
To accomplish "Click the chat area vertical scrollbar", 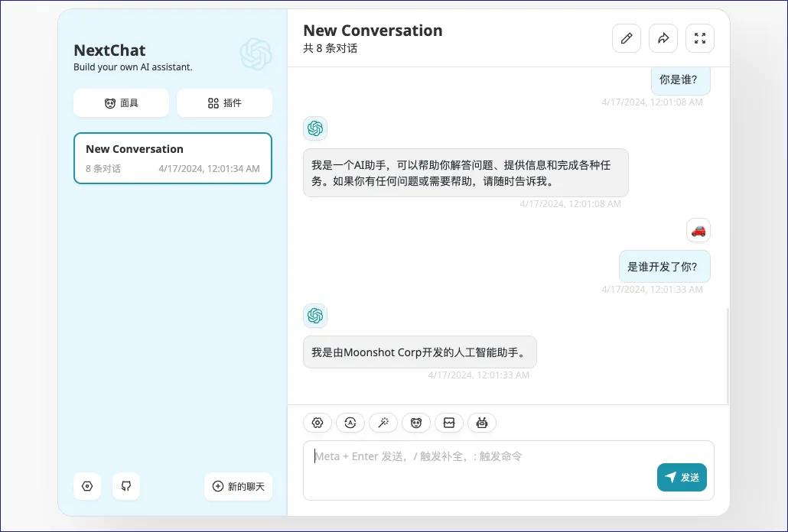I will 727,355.
